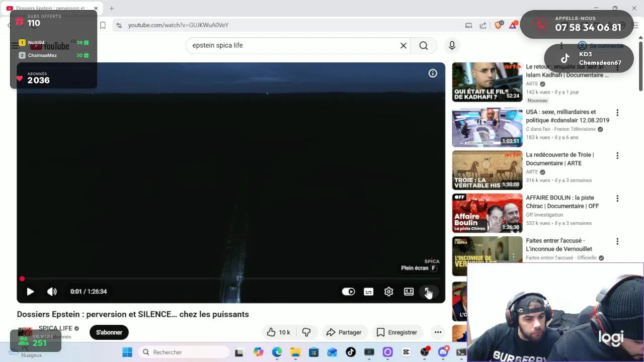Open options menu for Troie video

[x=617, y=156]
